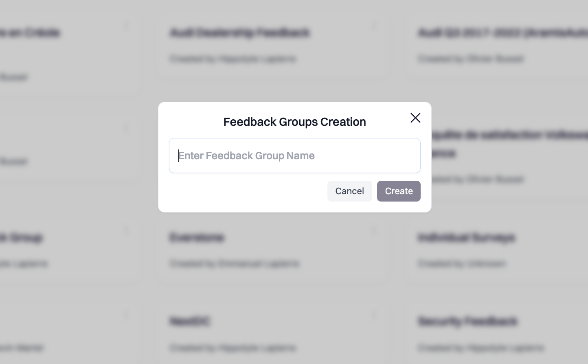Click the Enter Feedback Group Name field
Viewport: 588px width, 364px height.
[x=295, y=156]
